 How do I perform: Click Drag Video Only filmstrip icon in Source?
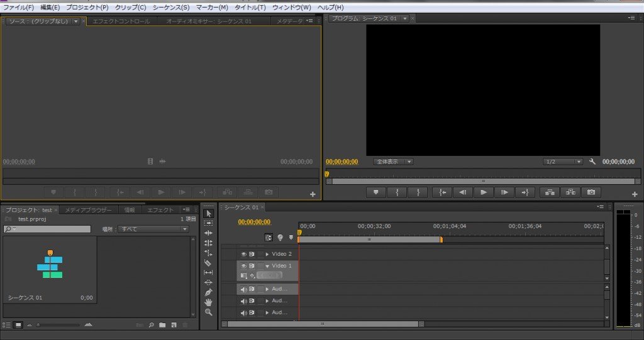[150, 162]
